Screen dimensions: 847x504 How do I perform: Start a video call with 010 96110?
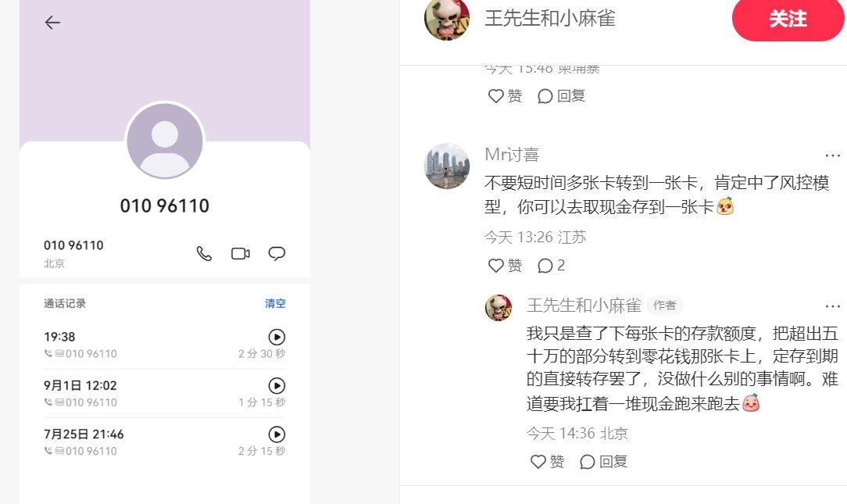pos(241,253)
